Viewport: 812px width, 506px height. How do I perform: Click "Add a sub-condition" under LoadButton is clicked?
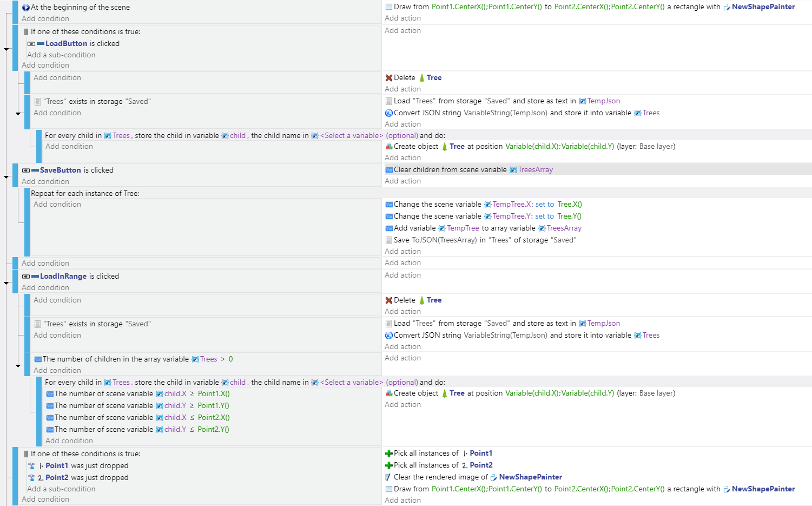tap(61, 55)
